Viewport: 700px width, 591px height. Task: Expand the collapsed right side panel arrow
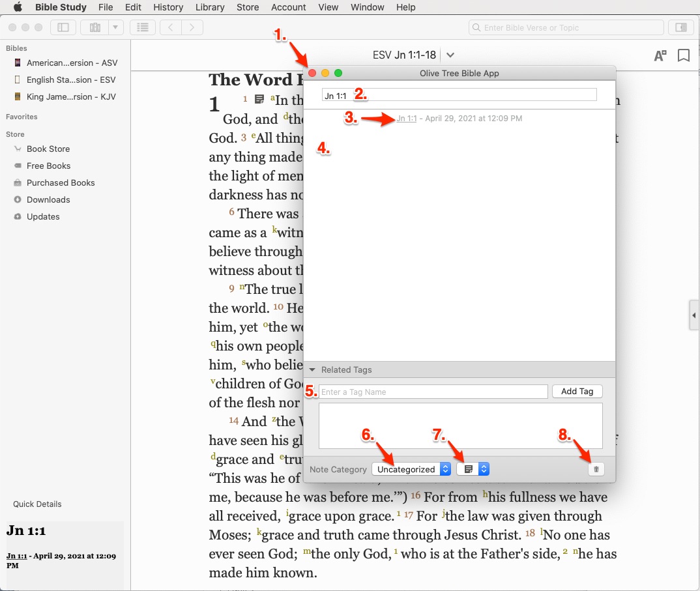point(693,316)
